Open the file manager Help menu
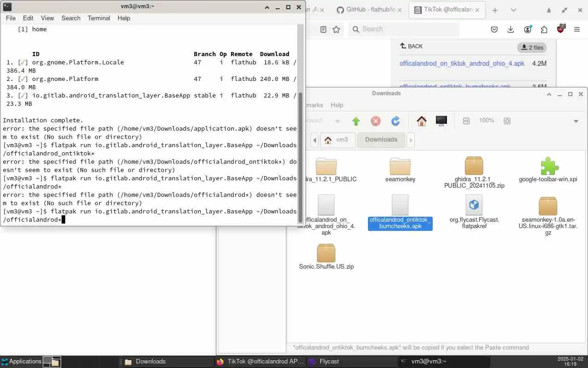Image resolution: width=588 pixels, height=368 pixels. (337, 105)
